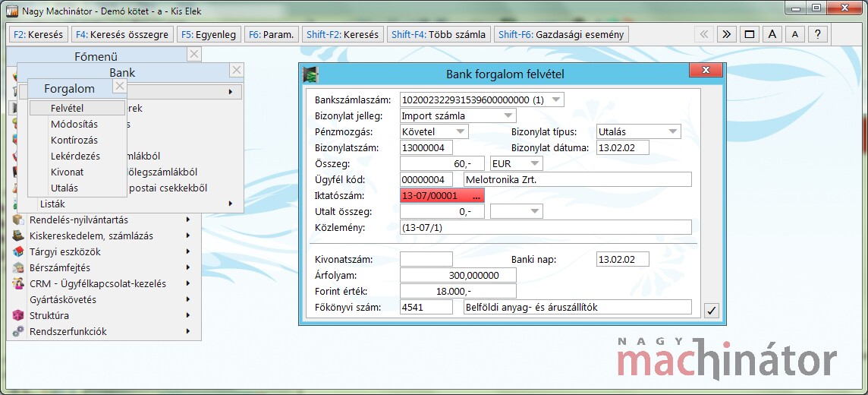
Task: Click the Banki nap date field
Action: (x=623, y=259)
